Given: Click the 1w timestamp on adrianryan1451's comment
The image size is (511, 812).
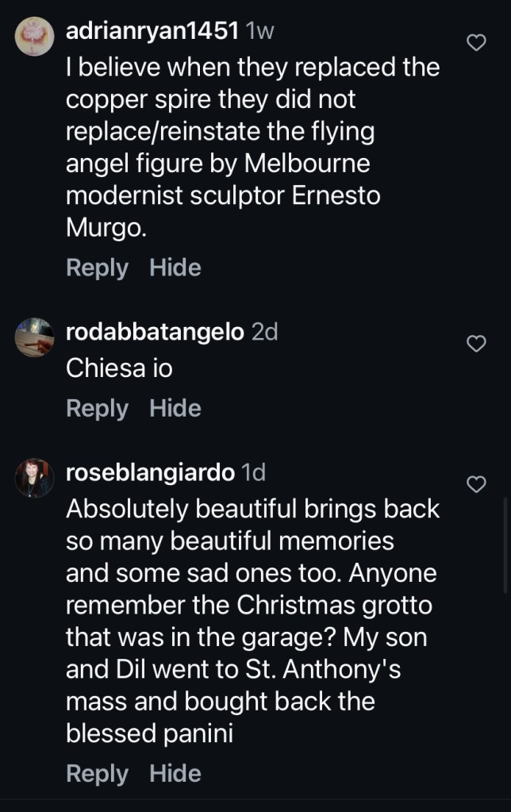Looking at the screenshot, I should click(260, 32).
